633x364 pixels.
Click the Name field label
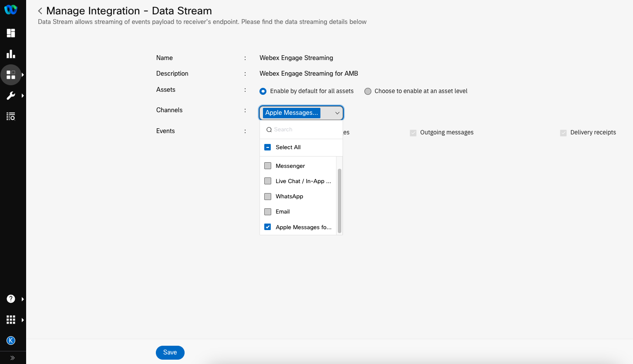(165, 58)
